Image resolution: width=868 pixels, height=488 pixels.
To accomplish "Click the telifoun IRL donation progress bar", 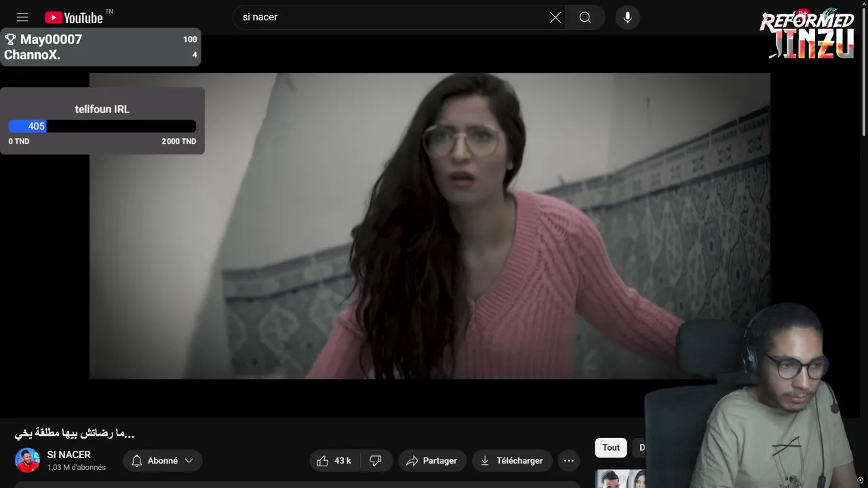I will [102, 126].
